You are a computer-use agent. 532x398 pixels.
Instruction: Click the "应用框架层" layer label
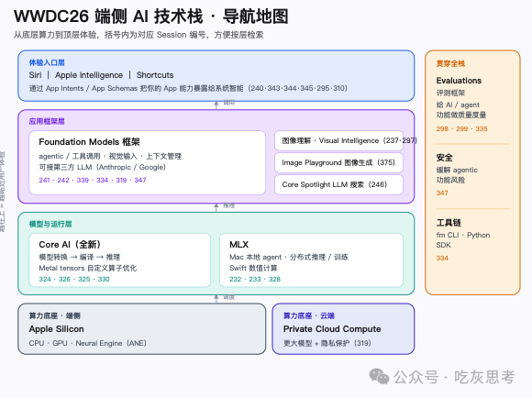point(47,121)
